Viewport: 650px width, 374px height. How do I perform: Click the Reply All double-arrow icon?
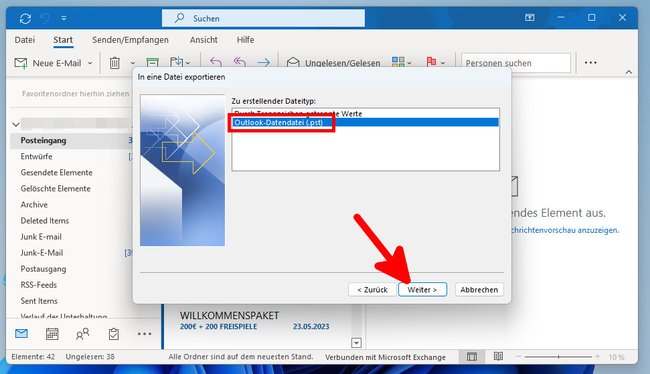240,63
